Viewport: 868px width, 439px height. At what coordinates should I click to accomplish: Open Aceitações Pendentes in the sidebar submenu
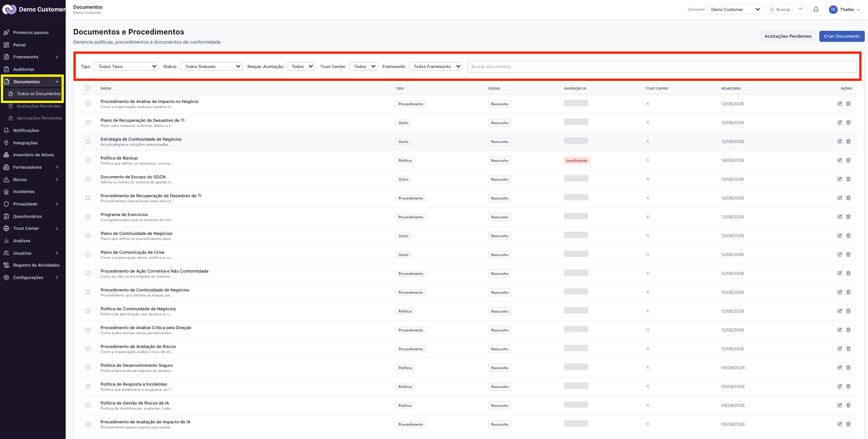[35, 106]
